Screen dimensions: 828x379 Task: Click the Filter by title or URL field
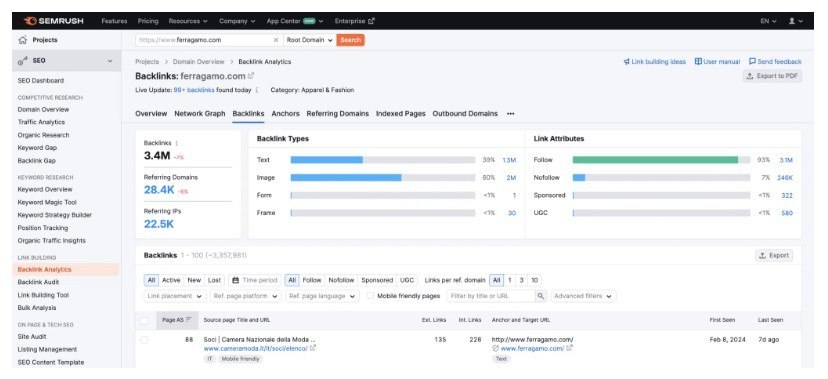[492, 296]
